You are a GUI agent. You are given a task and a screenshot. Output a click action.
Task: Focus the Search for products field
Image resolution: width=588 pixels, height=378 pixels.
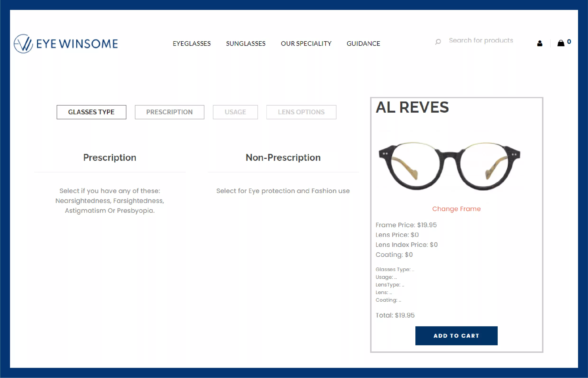click(x=481, y=40)
